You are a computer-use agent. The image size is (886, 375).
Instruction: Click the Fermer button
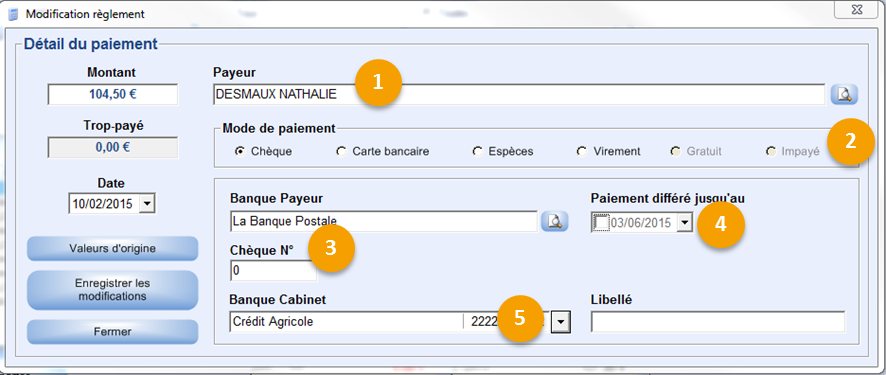click(x=112, y=332)
